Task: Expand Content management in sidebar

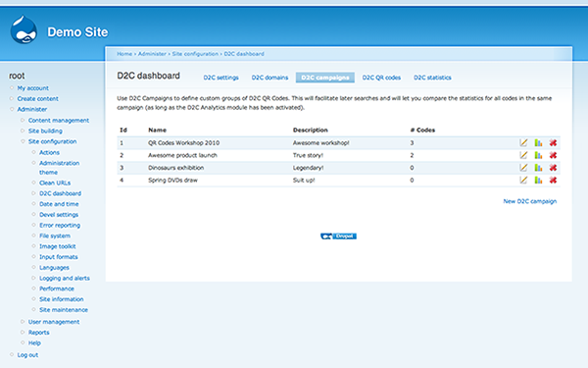Action: (x=59, y=121)
